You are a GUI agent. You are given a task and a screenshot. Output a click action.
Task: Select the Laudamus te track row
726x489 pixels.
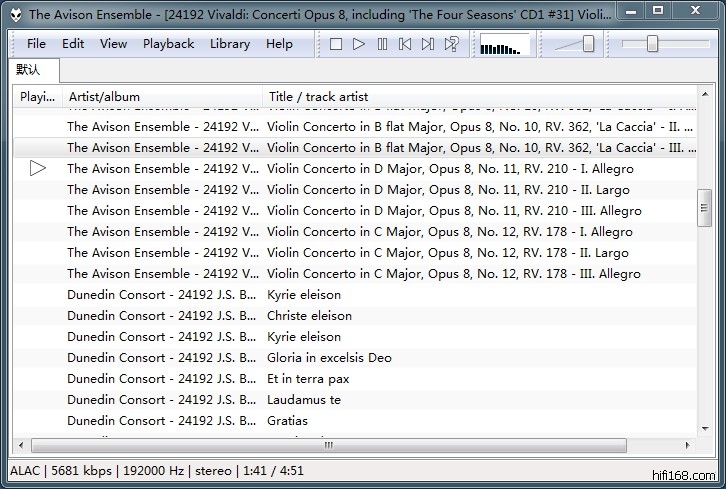[304, 400]
